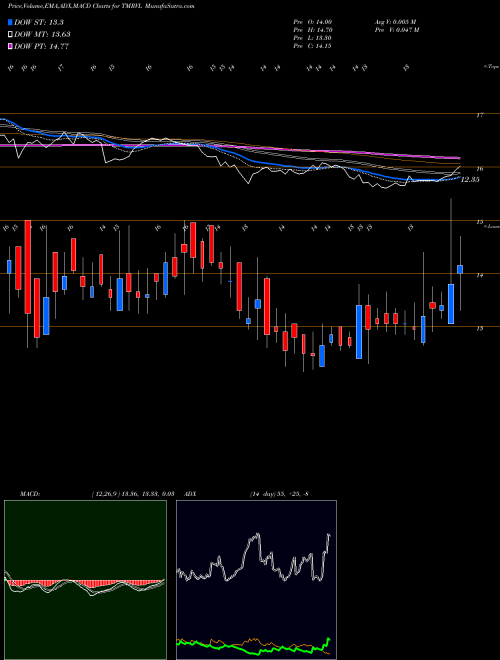Click the '<Lows' marker label

click(491, 227)
